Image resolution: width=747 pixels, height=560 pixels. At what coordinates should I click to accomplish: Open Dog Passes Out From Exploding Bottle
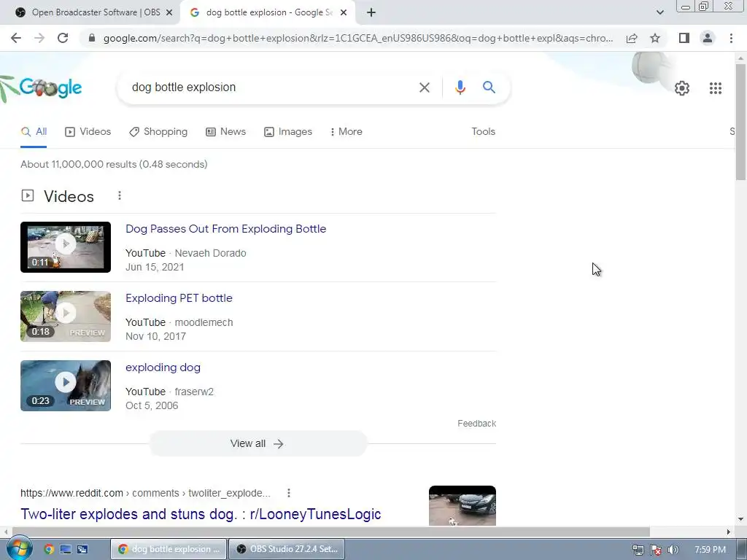(226, 229)
